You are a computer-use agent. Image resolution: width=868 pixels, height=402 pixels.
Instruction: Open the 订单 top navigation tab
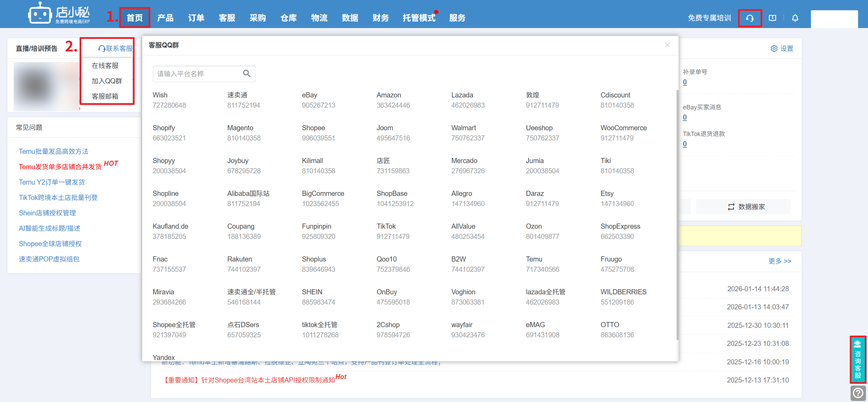tap(196, 18)
